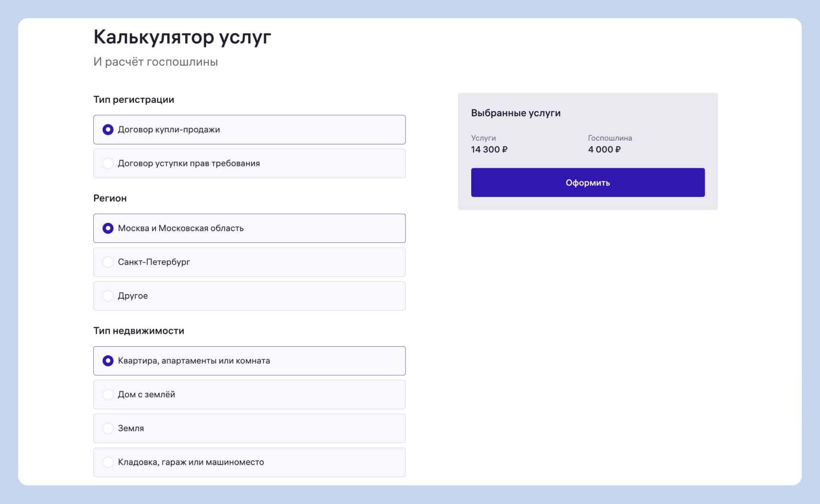This screenshot has height=504, width=820.
Task: Select Квартира, апартаменты или комната option
Action: click(108, 361)
